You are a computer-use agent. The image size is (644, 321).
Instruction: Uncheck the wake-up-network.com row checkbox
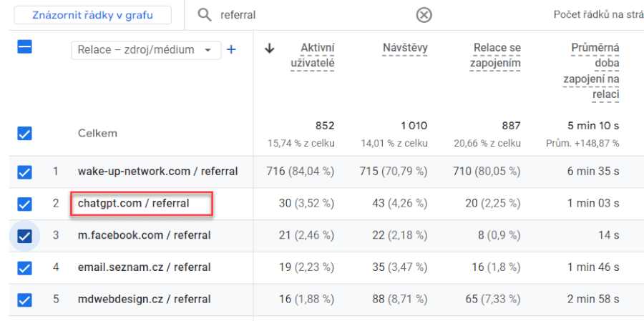(x=24, y=172)
